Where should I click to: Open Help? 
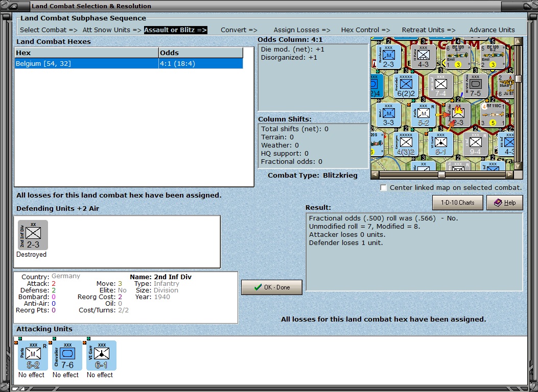coord(505,203)
